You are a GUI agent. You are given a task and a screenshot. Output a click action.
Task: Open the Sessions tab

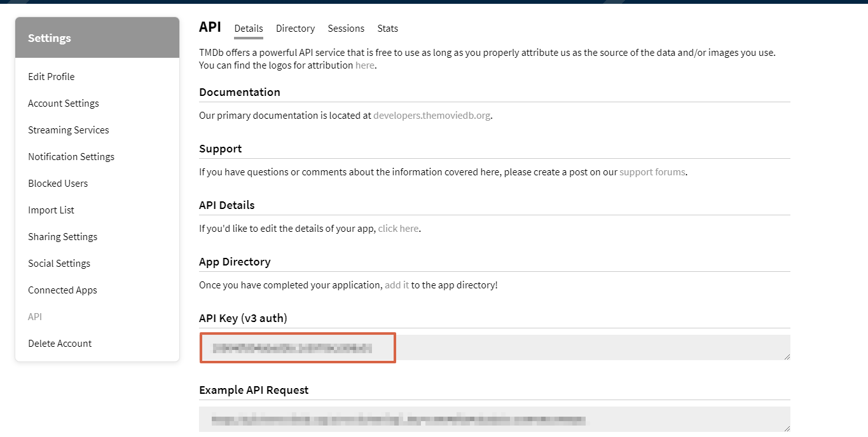pos(346,29)
